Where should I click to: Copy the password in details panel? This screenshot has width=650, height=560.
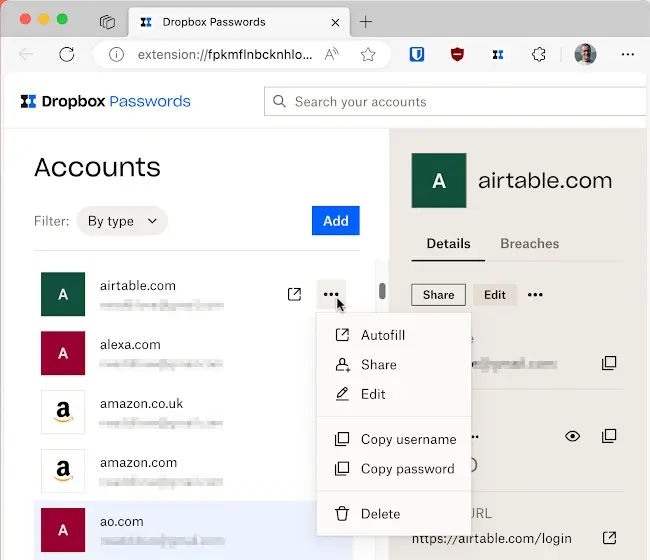click(x=609, y=436)
